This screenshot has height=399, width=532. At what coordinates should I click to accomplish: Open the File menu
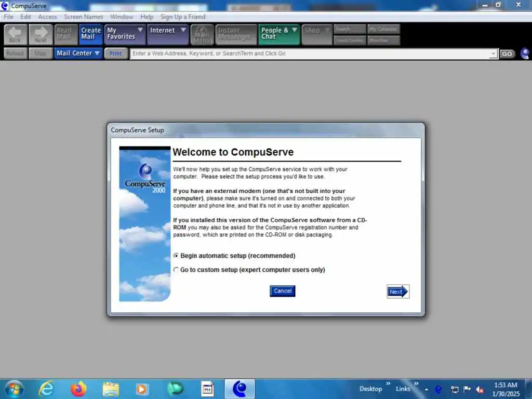tap(8, 17)
